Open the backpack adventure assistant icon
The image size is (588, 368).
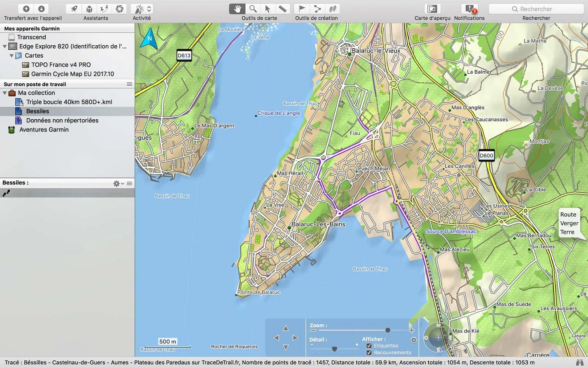coord(89,8)
